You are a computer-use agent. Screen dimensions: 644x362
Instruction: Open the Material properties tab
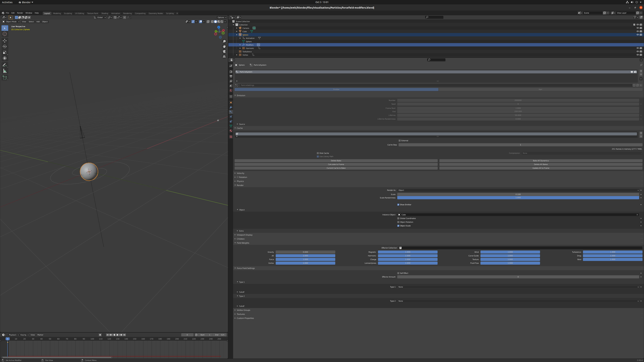click(x=231, y=131)
